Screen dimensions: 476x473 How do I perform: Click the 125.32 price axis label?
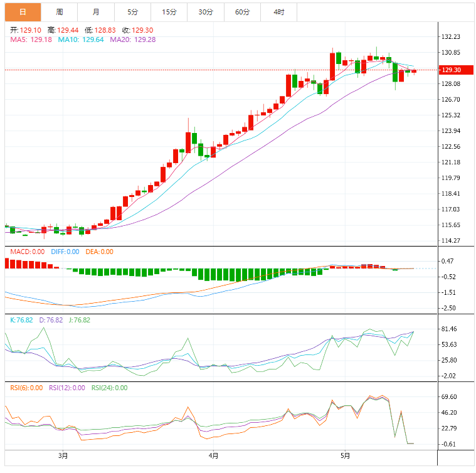pyautogui.click(x=450, y=115)
